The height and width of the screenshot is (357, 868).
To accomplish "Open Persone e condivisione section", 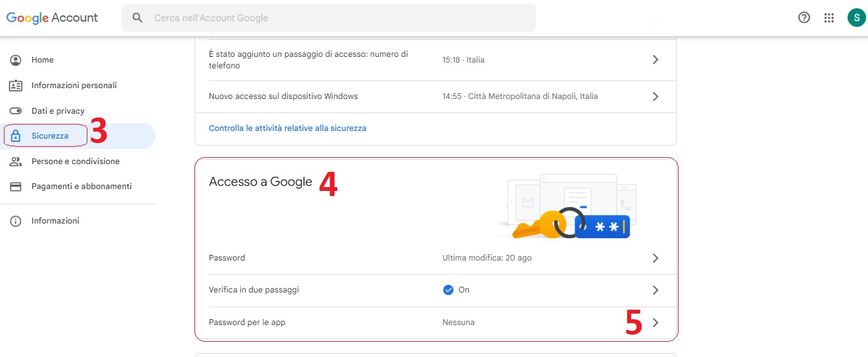I will pyautogui.click(x=75, y=162).
